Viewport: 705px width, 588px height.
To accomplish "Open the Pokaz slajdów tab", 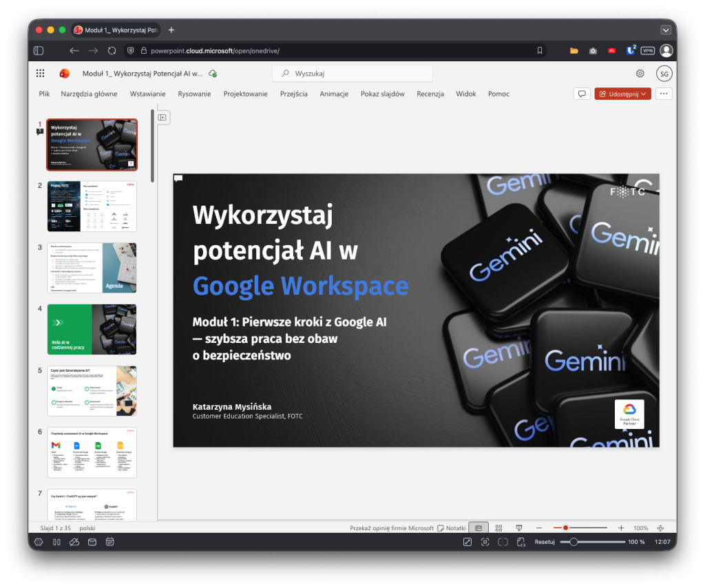I will (383, 94).
